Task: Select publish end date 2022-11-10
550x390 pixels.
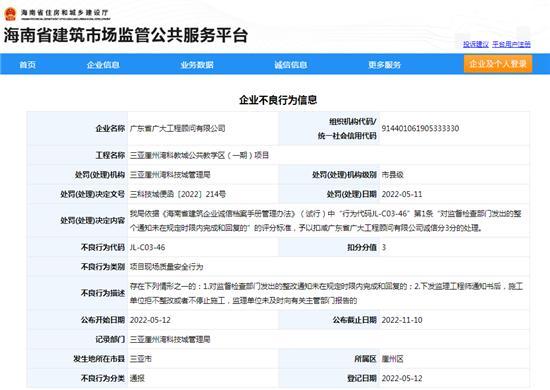Action: (x=402, y=320)
